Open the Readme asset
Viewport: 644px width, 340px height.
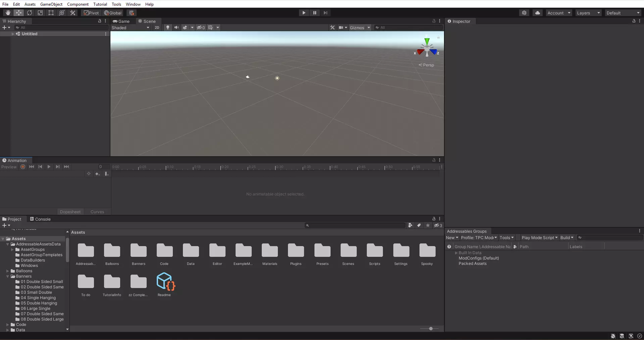point(164,282)
